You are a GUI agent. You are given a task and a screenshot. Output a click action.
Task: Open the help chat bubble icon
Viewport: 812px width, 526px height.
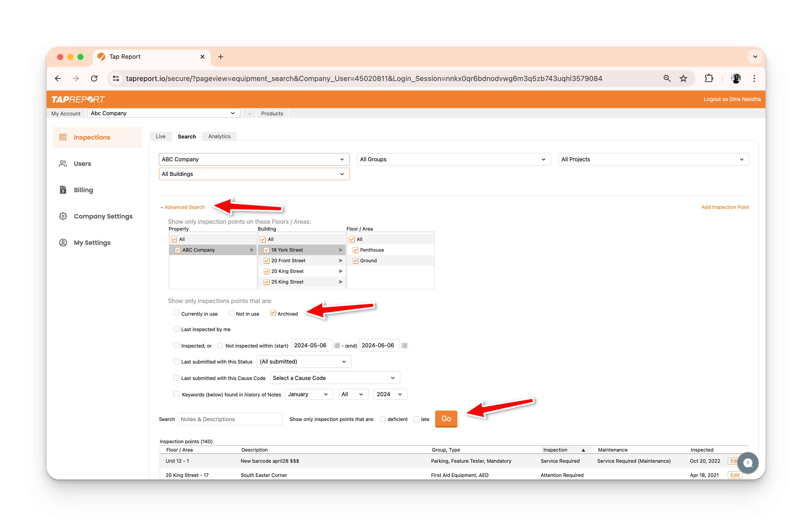pos(747,463)
